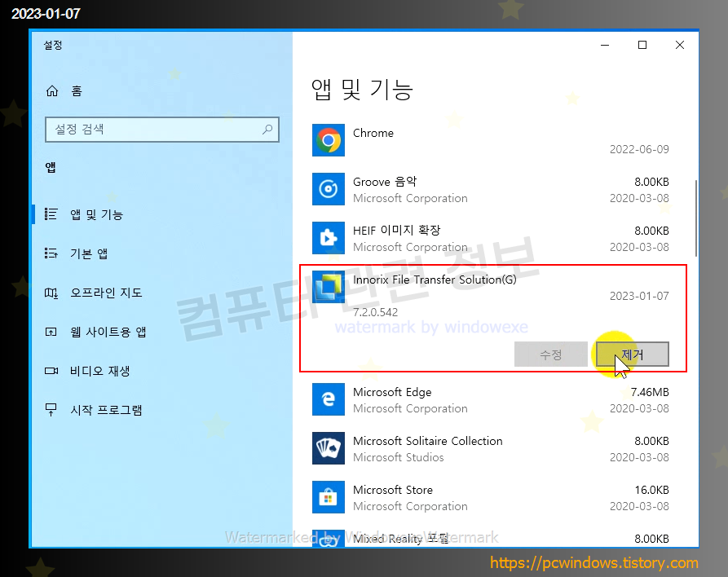
Task: Click the Innorix version 7.2.0.542 text
Action: [375, 312]
